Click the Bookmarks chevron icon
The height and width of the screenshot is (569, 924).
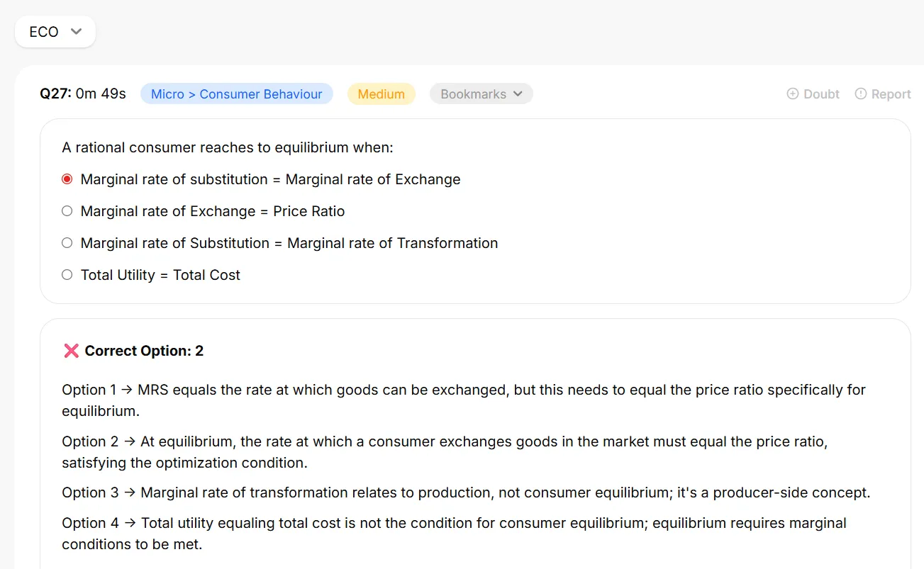point(518,94)
